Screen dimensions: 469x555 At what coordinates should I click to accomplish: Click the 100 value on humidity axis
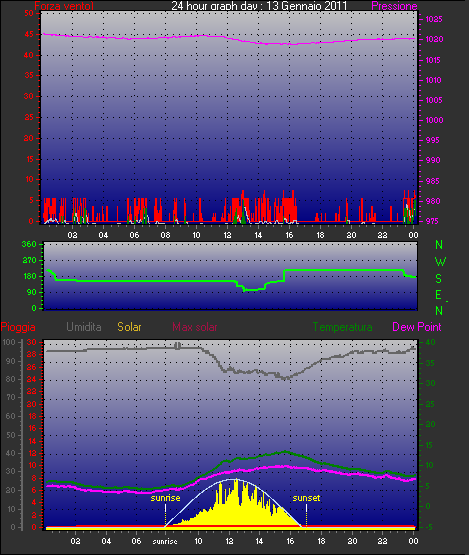pyautogui.click(x=9, y=342)
